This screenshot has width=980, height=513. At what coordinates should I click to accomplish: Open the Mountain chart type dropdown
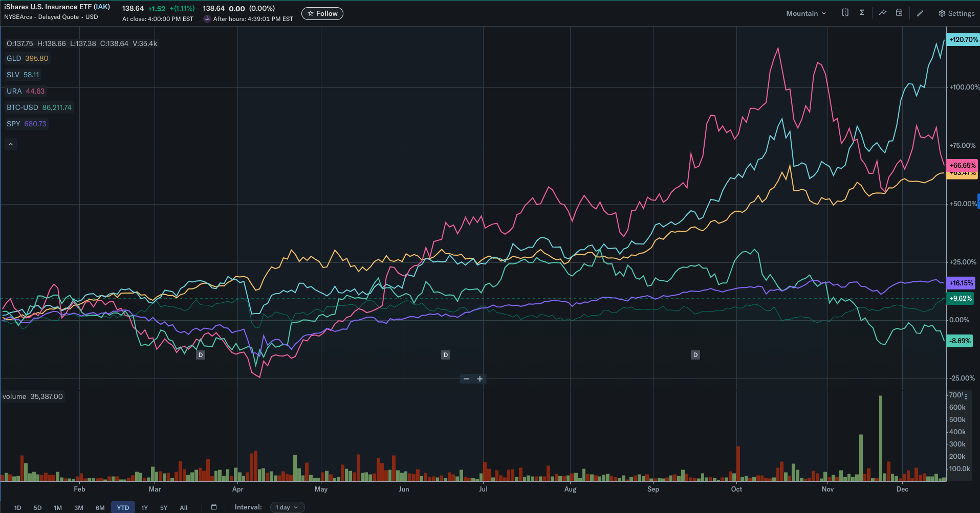806,13
